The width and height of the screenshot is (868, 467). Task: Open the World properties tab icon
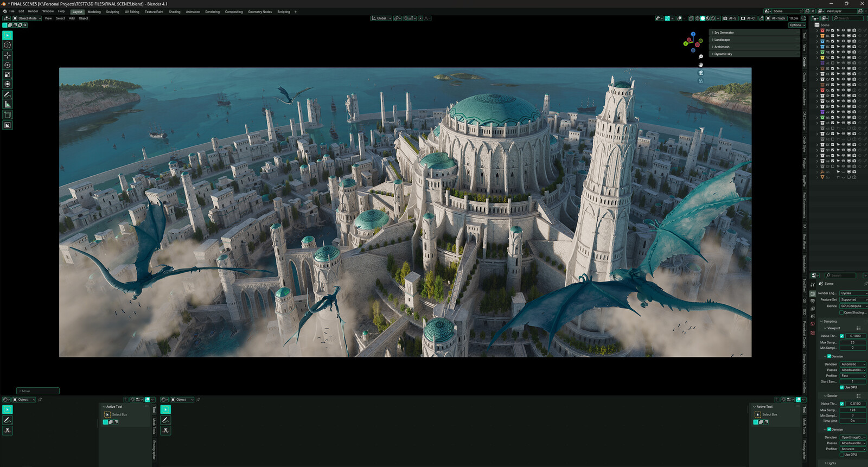pos(813,324)
